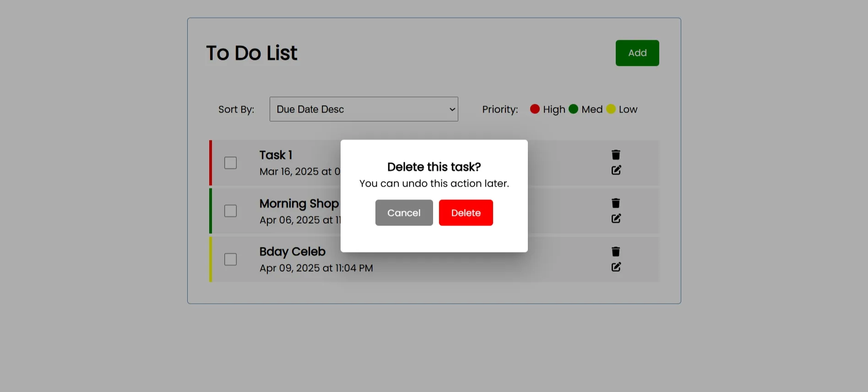
Task: Select the Bday Celeb task title
Action: (x=293, y=252)
